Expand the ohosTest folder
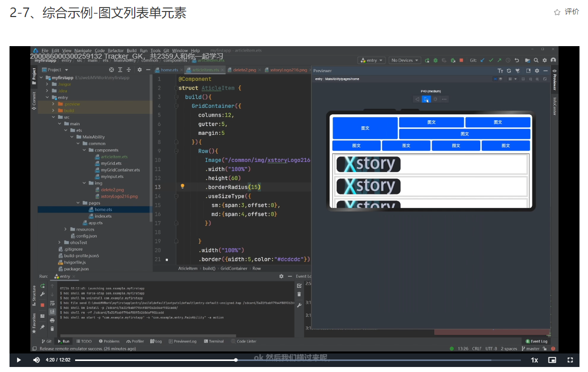 click(x=60, y=243)
